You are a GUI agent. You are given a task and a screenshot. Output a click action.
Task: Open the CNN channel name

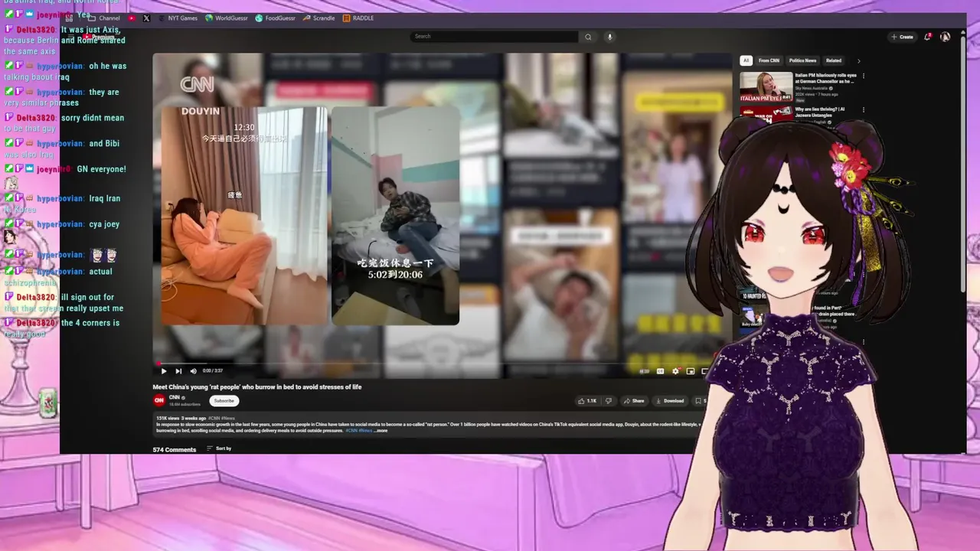tap(175, 397)
